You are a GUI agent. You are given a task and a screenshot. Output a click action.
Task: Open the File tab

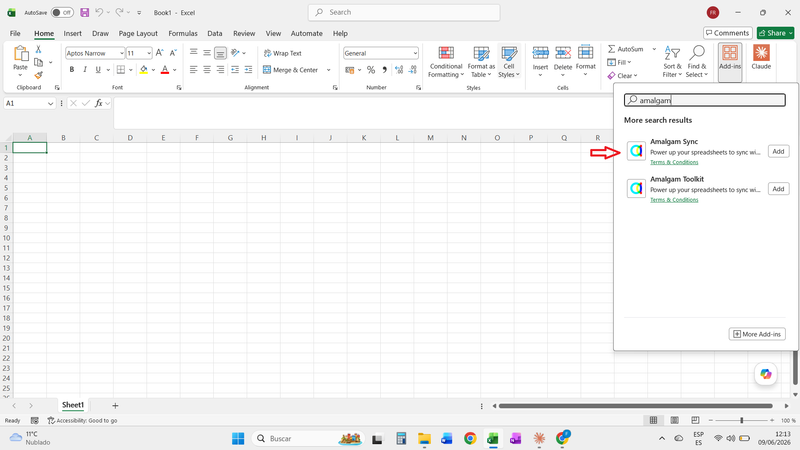15,33
